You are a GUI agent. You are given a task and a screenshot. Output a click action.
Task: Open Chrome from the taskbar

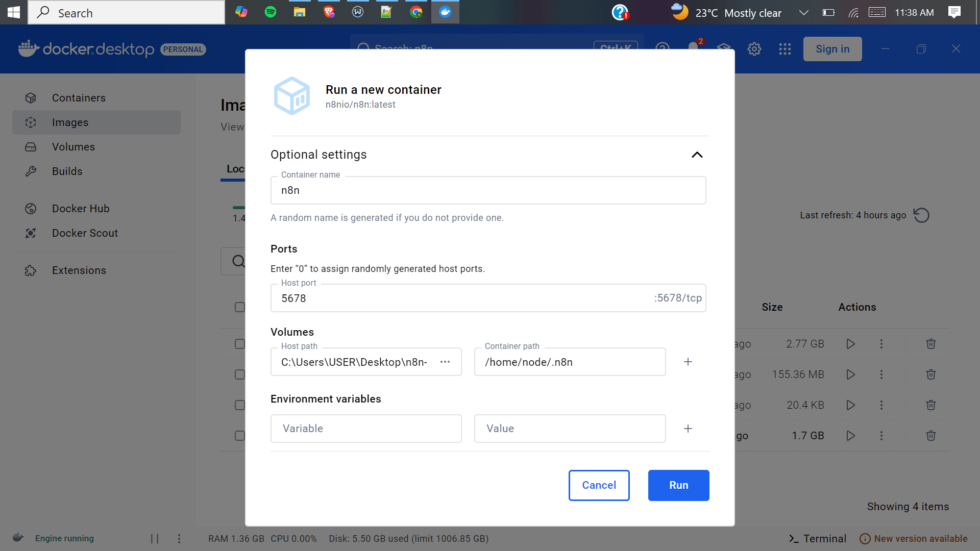416,12
